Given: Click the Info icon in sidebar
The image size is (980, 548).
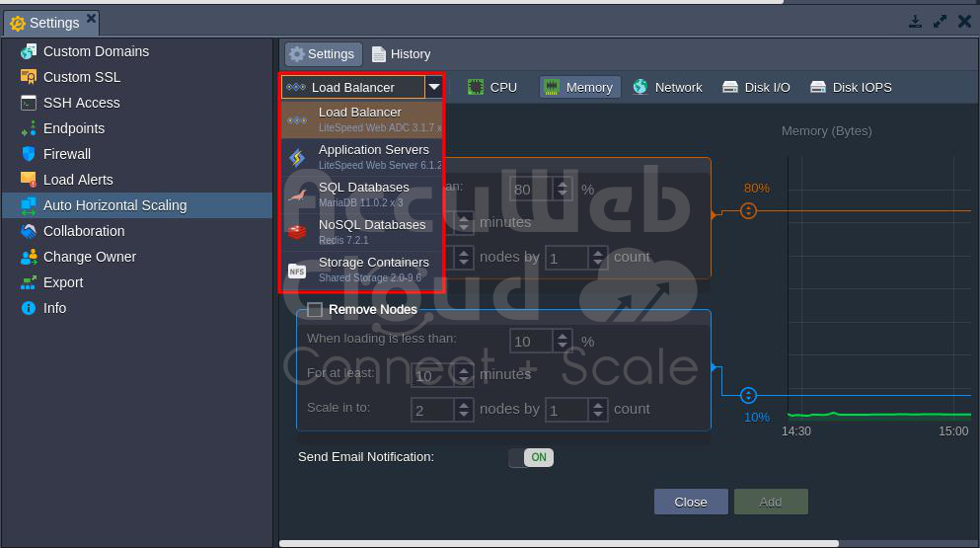Looking at the screenshot, I should (x=29, y=308).
